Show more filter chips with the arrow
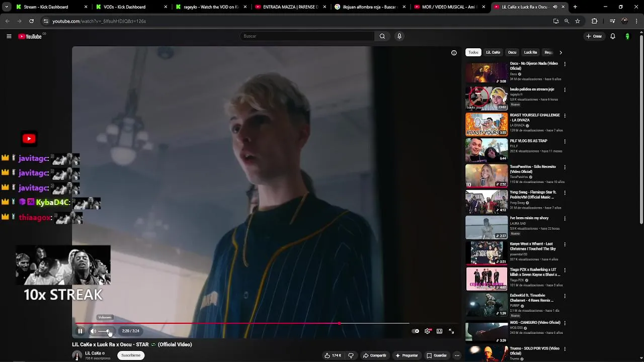 (560, 52)
